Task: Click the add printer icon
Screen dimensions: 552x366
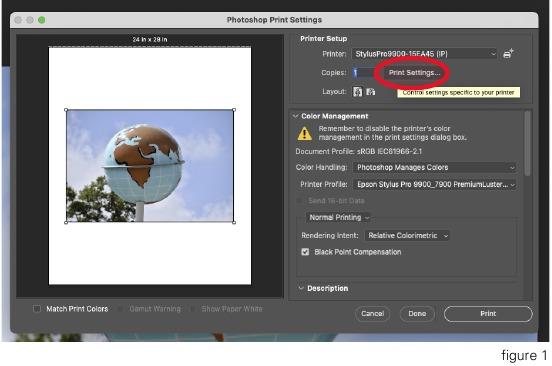Action: click(508, 53)
